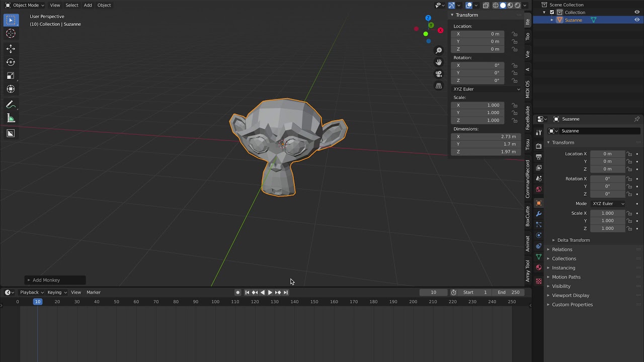The image size is (644, 362).
Task: Pin the properties editor context
Action: (x=636, y=119)
